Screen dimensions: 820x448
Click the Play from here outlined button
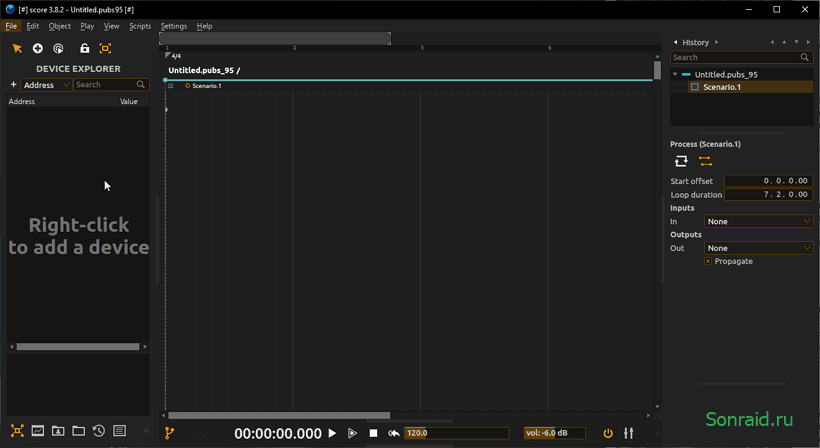pos(352,433)
